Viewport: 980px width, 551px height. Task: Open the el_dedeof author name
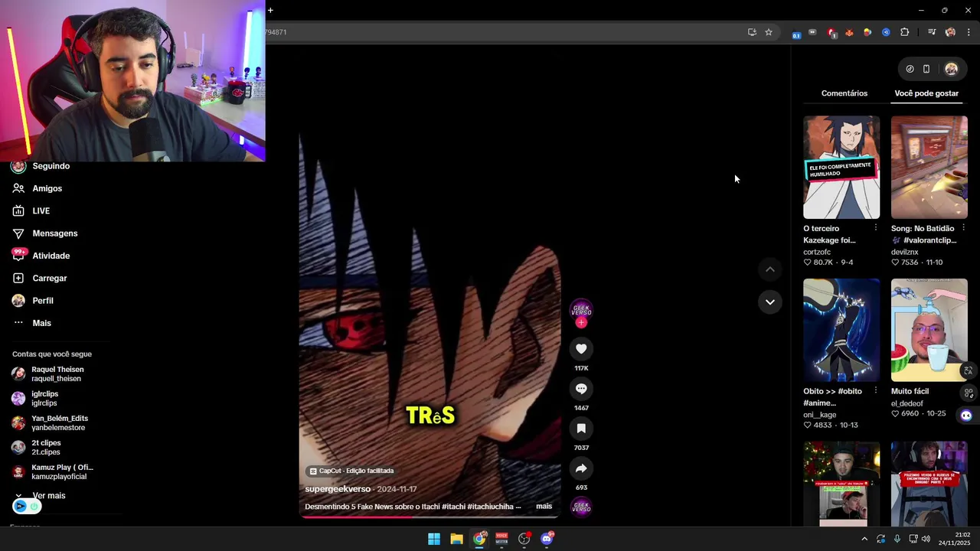click(x=907, y=403)
